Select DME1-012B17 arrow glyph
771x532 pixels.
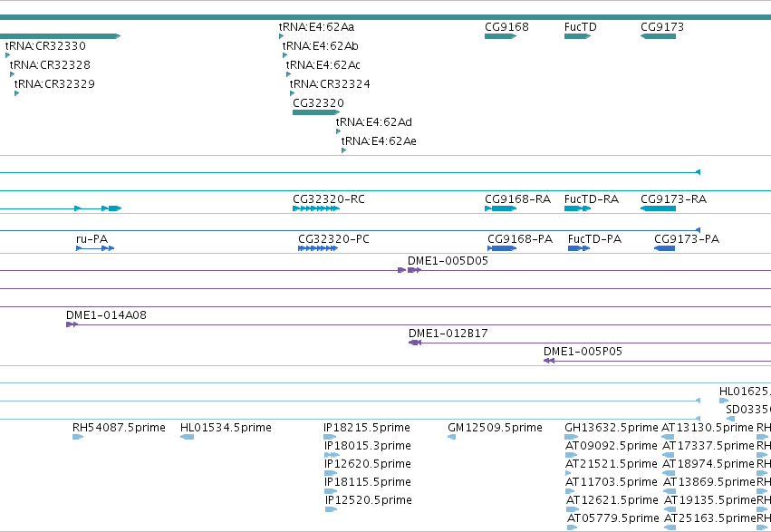(415, 343)
